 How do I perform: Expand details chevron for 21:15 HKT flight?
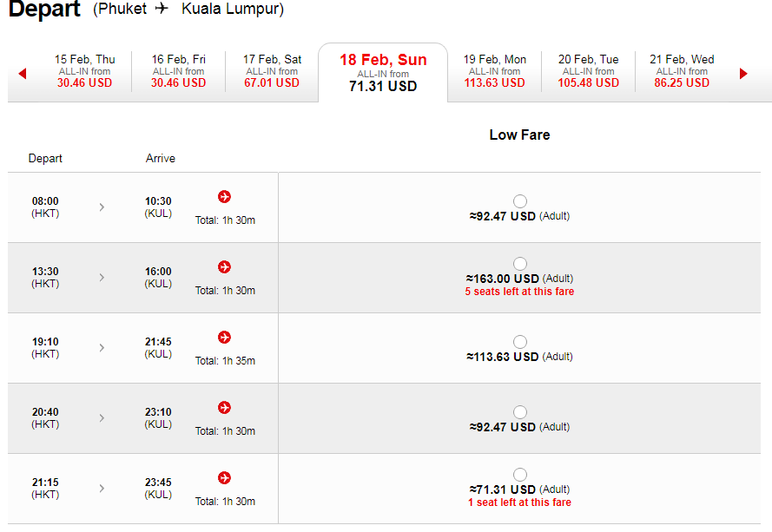(x=102, y=489)
